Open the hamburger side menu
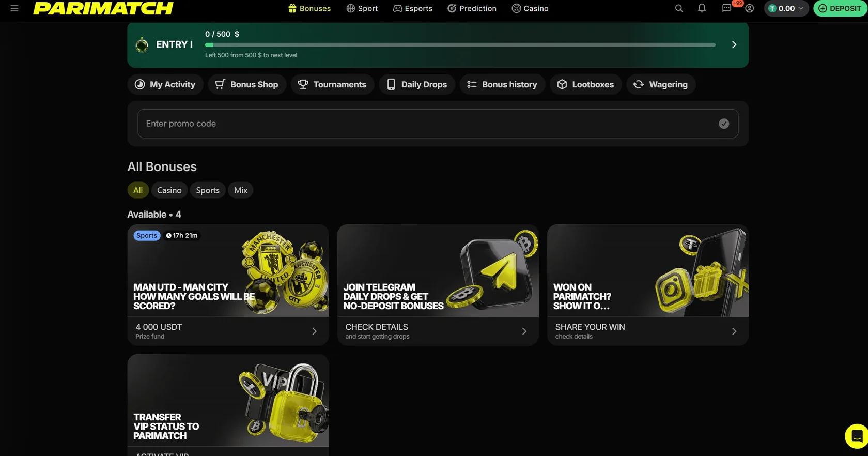 click(14, 8)
